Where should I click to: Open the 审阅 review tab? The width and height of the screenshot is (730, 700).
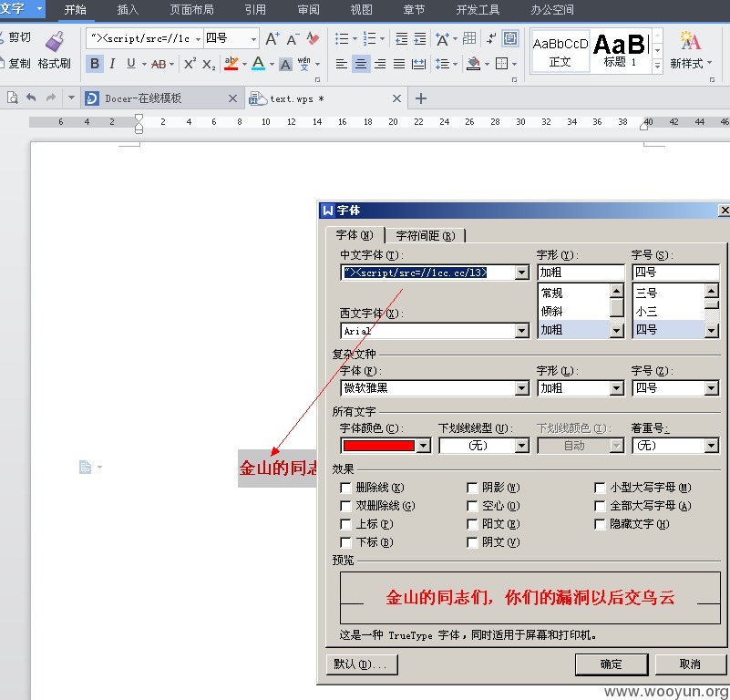click(x=308, y=10)
